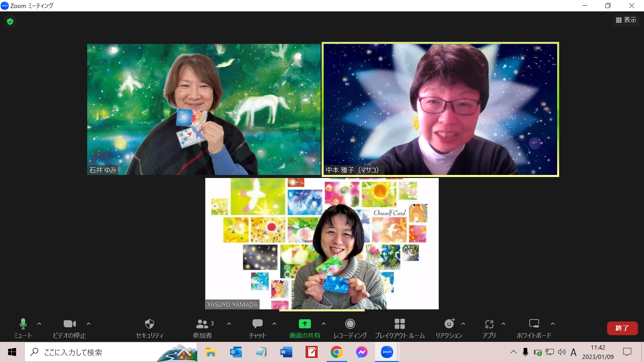Screen dimensions: 644x362
Task: Open the Apps panel
Action: pos(489,328)
